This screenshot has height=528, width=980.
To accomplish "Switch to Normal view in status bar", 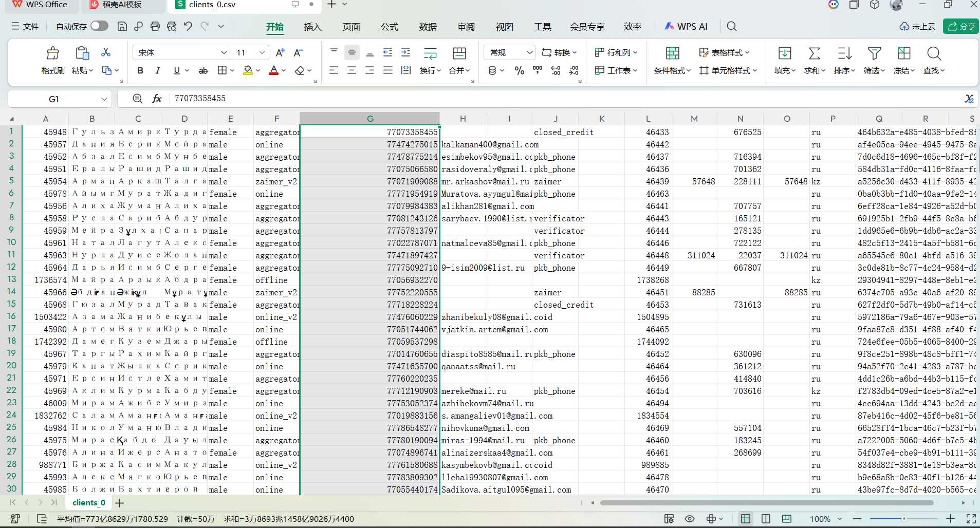I will tap(745, 519).
